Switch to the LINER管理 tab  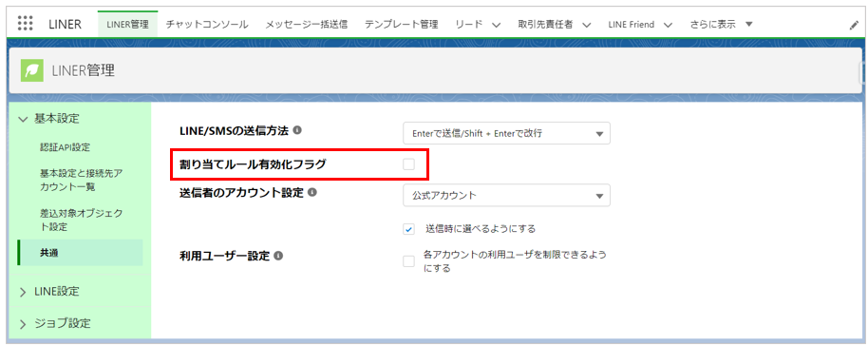(127, 24)
